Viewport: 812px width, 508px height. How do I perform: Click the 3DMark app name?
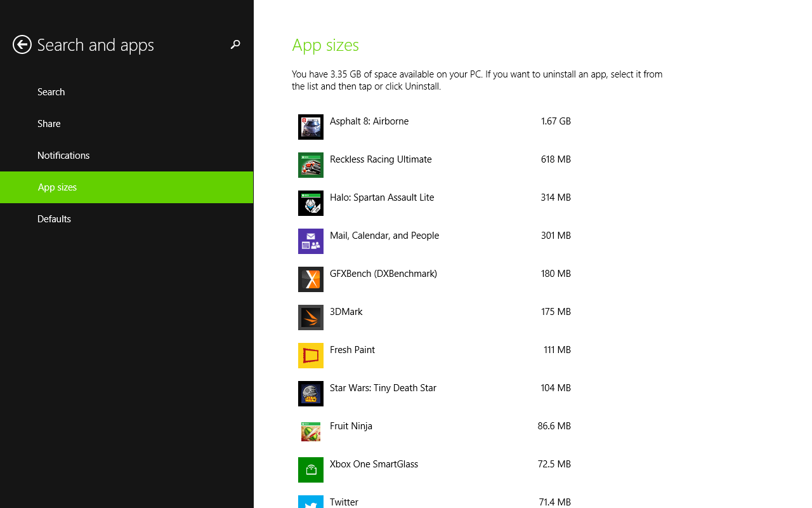346,312
